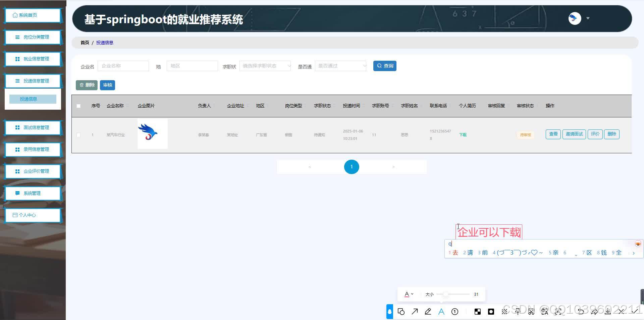644x320 pixels.
Task: Open the 是否通过 dropdown
Action: (340, 66)
